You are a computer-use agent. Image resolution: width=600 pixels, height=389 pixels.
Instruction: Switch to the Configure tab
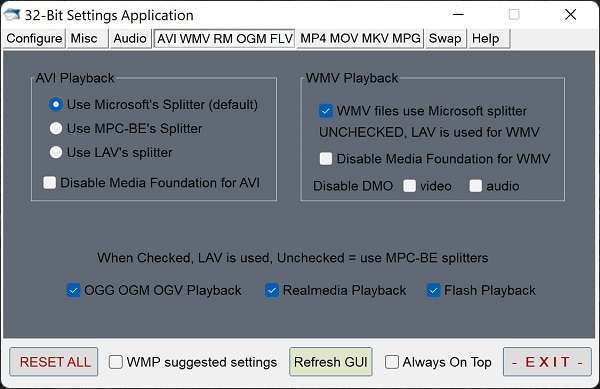coord(34,39)
